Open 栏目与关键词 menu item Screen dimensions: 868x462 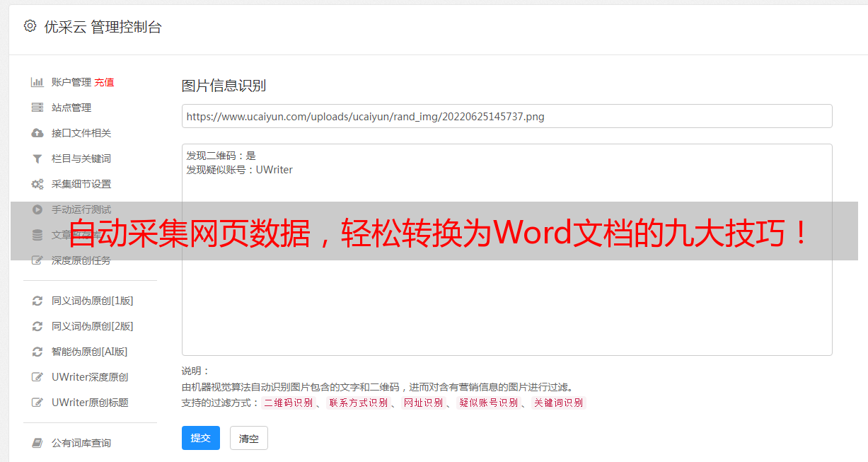(x=81, y=158)
